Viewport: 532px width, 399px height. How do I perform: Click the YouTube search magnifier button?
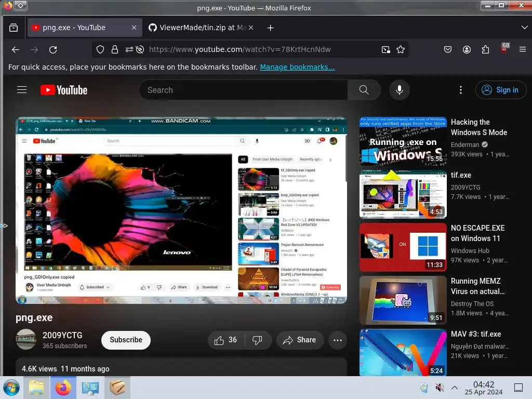364,90
